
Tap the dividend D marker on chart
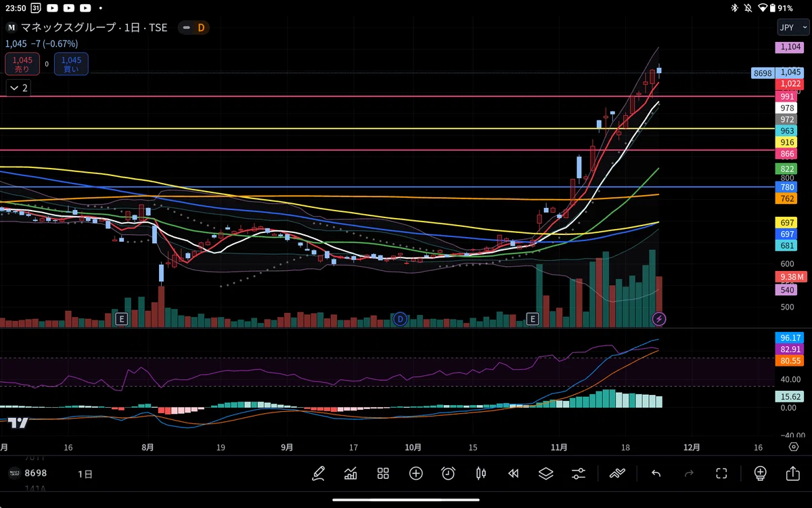tap(400, 318)
